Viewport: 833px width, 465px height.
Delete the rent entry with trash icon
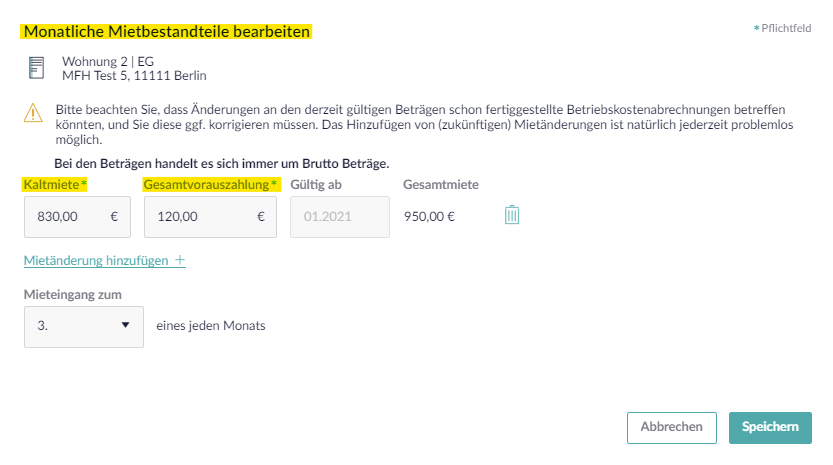(512, 215)
